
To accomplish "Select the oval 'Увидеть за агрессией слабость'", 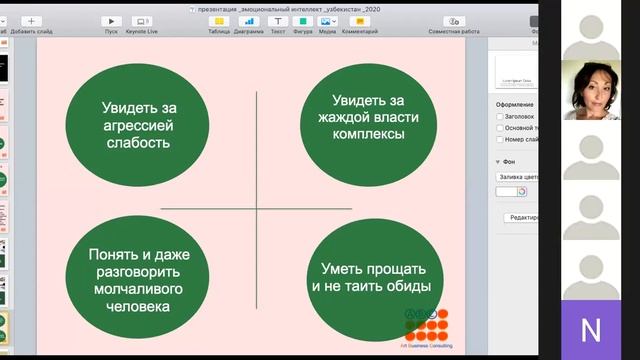I will pos(138,125).
